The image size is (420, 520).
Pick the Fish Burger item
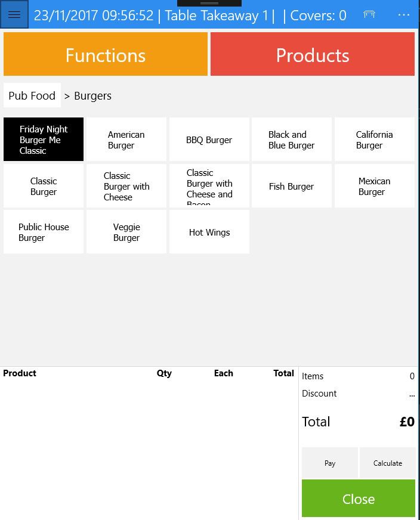292,186
